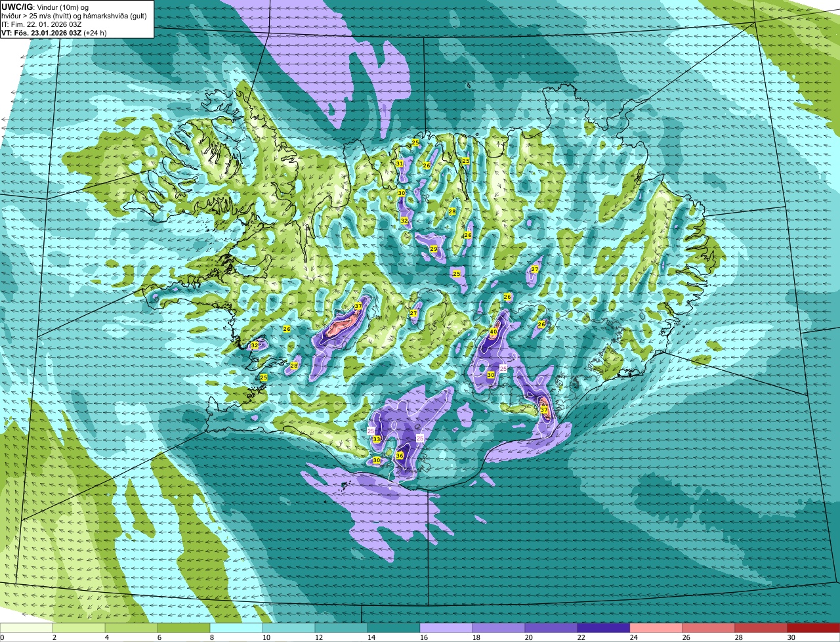Click the legend scale number 22

coord(580,637)
